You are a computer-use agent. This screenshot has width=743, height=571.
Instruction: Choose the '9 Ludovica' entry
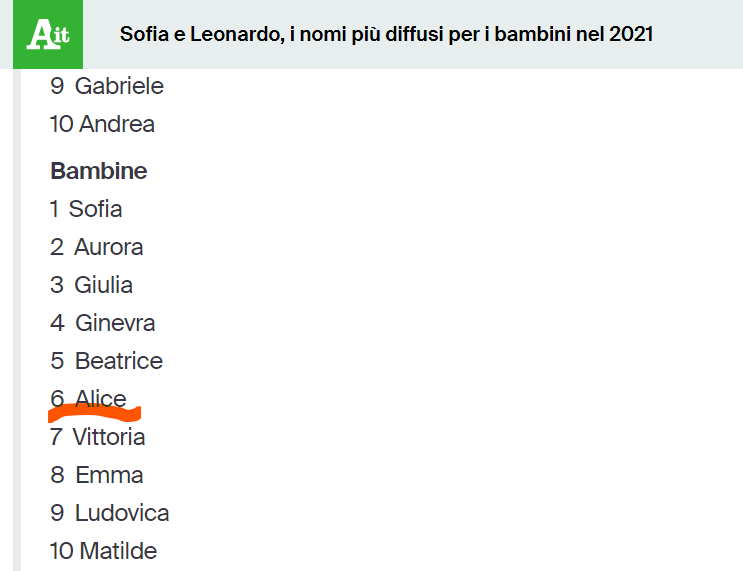point(110,513)
